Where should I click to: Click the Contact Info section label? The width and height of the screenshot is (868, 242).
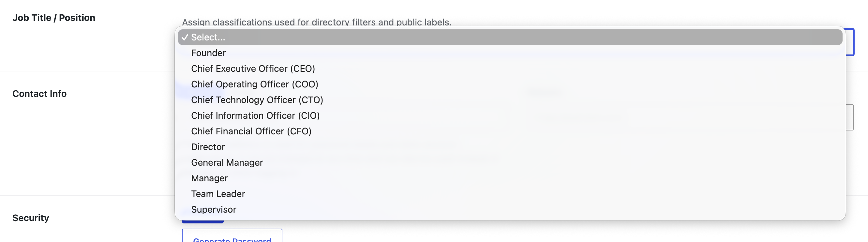click(39, 94)
